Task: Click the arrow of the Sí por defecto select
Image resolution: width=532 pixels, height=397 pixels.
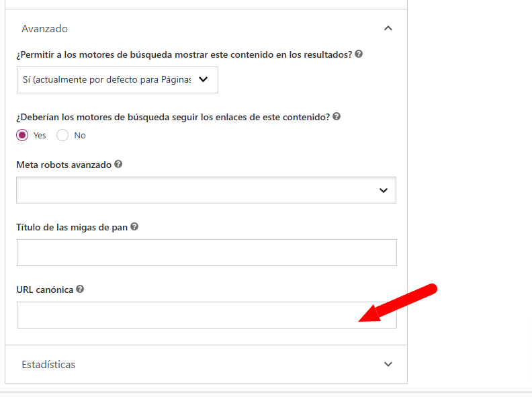Action: pyautogui.click(x=204, y=79)
